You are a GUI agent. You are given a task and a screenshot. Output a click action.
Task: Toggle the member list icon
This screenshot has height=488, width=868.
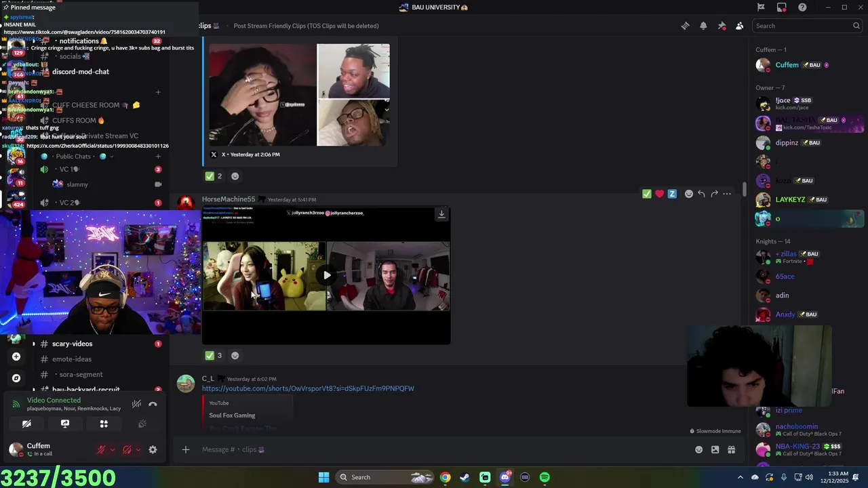click(739, 26)
